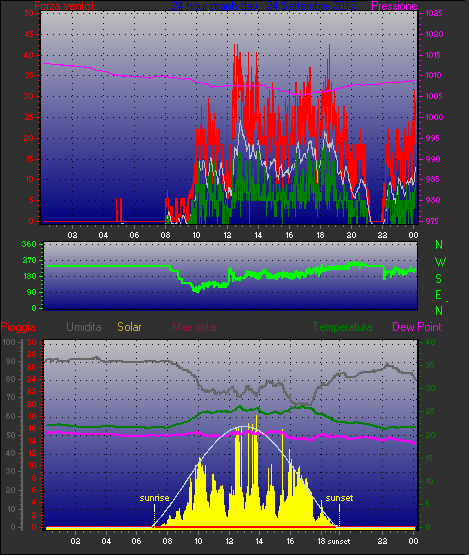The image size is (469, 555).
Task: Click the 'Forza vento' wind strength label
Action: coord(64,6)
